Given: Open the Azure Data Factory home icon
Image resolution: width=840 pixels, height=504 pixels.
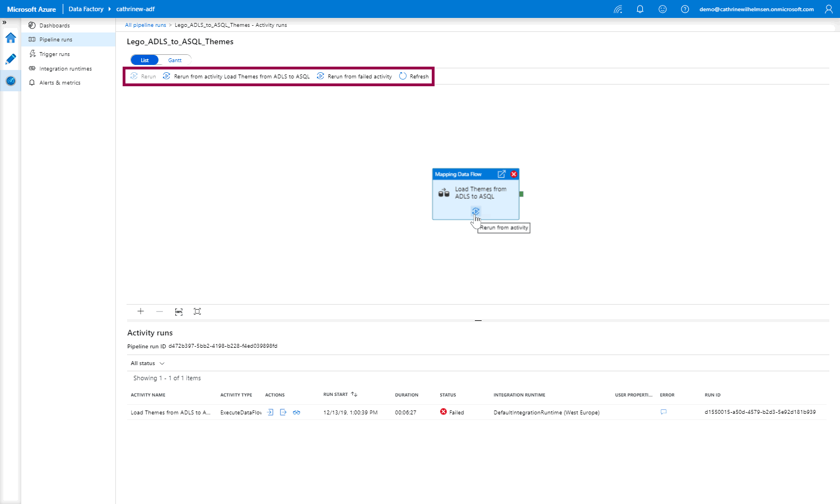Looking at the screenshot, I should coord(11,38).
